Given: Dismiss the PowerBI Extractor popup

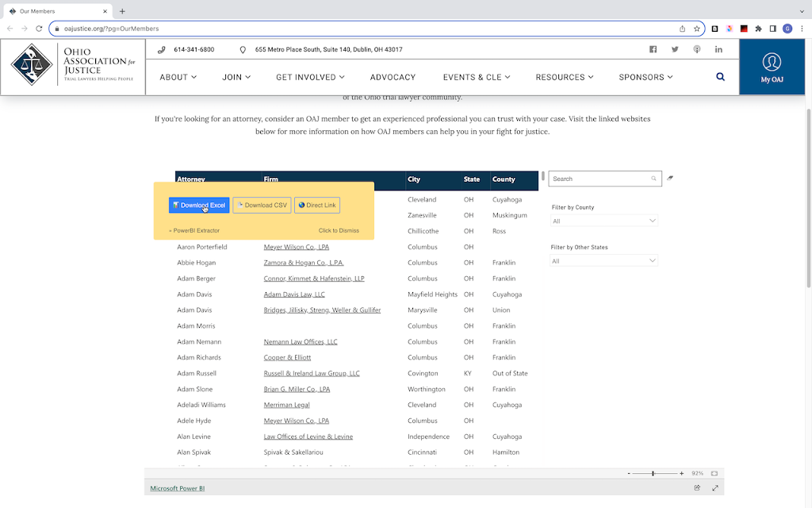Looking at the screenshot, I should tap(339, 231).
